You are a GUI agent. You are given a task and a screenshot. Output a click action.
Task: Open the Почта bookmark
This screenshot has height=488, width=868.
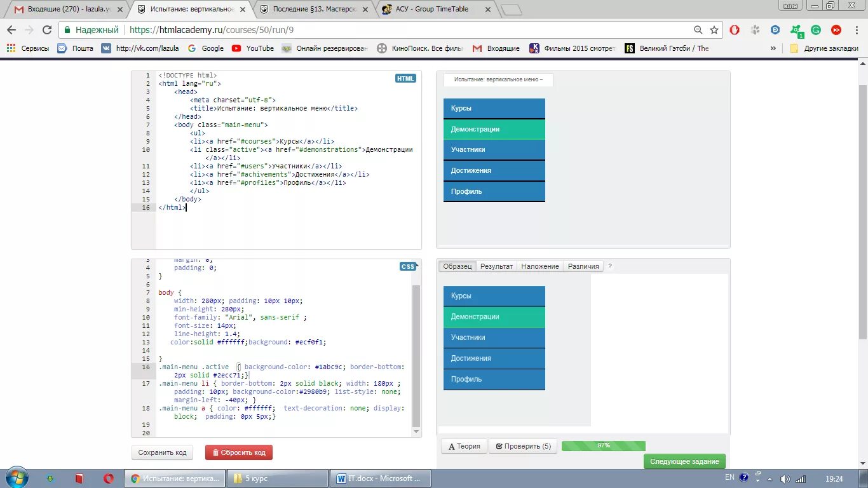click(75, 48)
